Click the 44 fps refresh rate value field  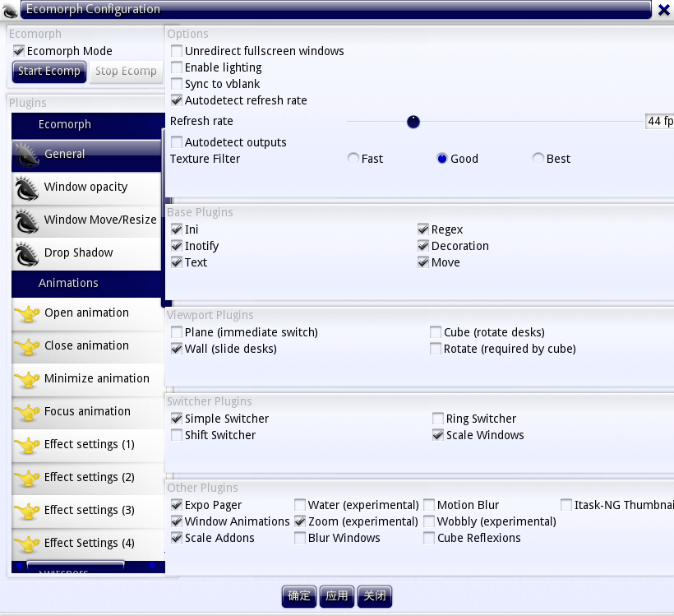click(x=659, y=121)
